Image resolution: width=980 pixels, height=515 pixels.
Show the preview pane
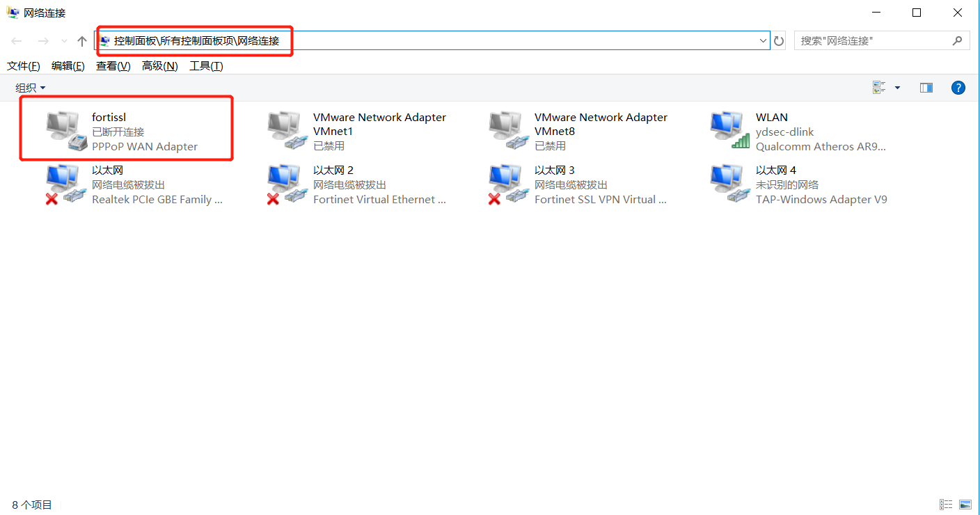(926, 88)
